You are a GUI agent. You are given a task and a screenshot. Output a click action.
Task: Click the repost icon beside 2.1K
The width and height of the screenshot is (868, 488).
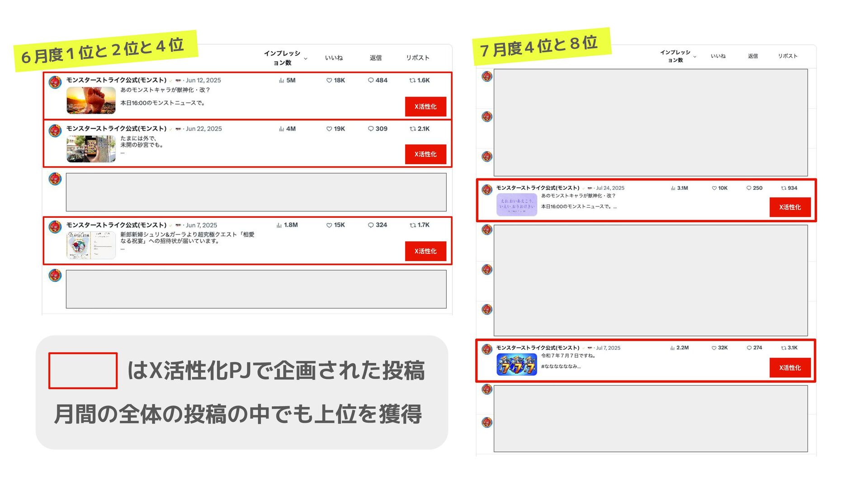412,129
